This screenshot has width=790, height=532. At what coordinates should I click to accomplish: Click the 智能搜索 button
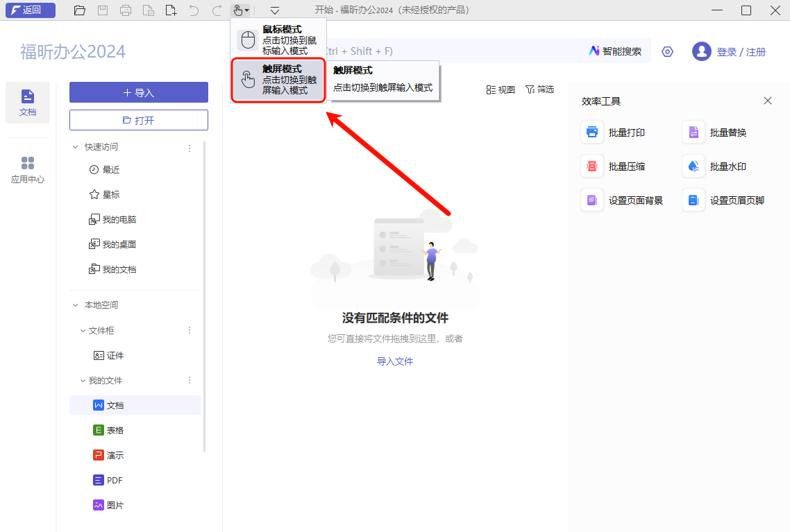tap(615, 51)
